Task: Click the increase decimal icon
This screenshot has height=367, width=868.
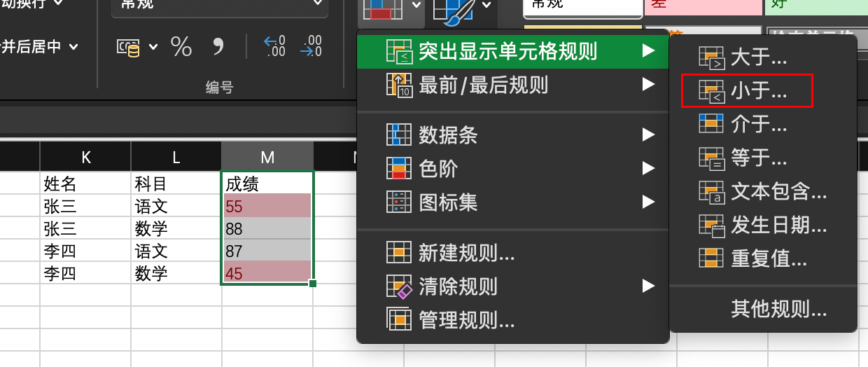Action: (x=274, y=46)
